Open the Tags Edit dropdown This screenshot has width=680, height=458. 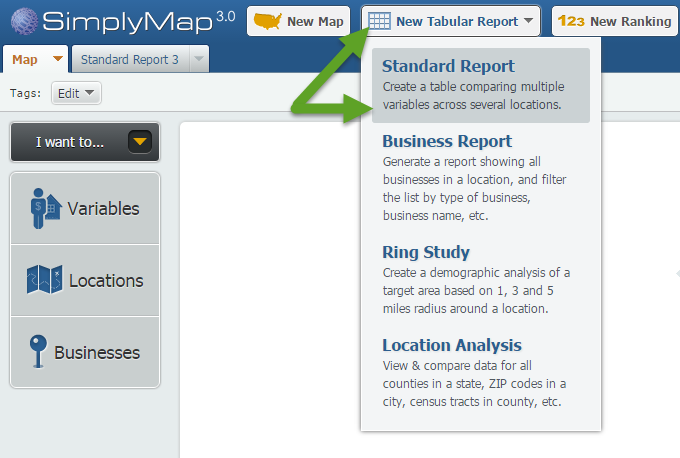point(76,93)
